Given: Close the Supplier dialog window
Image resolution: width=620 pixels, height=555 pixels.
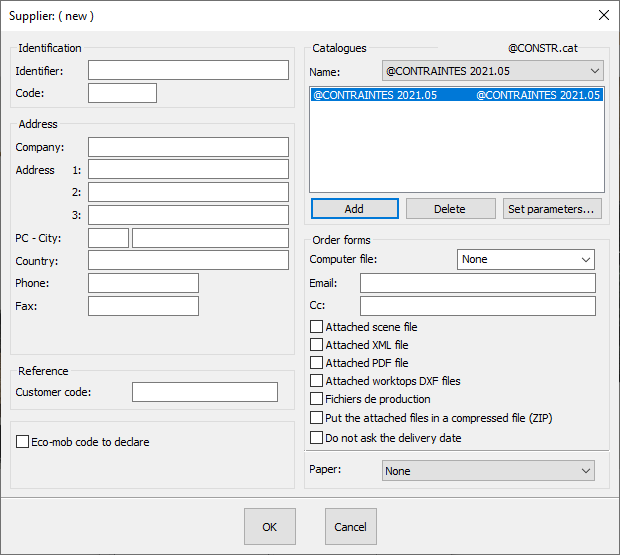Looking at the screenshot, I should pyautogui.click(x=603, y=15).
